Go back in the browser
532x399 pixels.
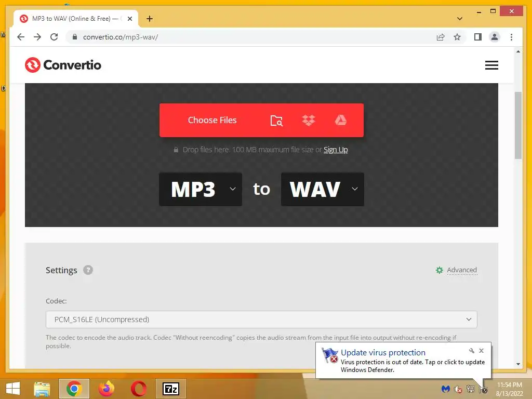tap(21, 37)
